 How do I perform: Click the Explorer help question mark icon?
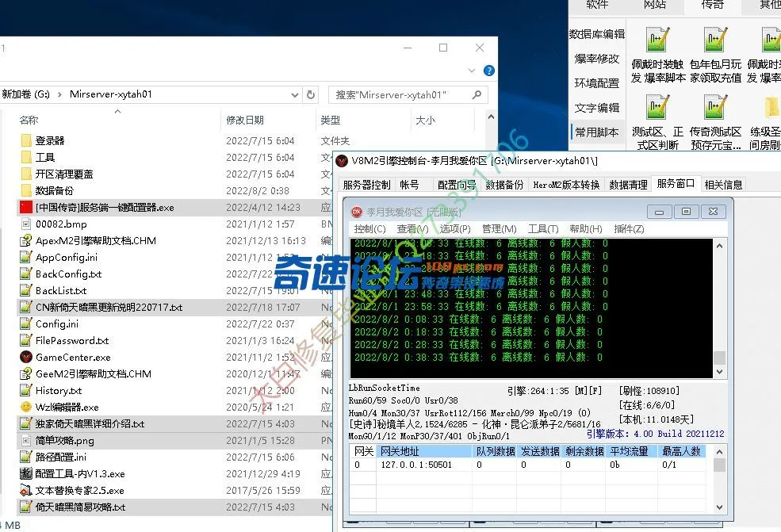click(489, 71)
